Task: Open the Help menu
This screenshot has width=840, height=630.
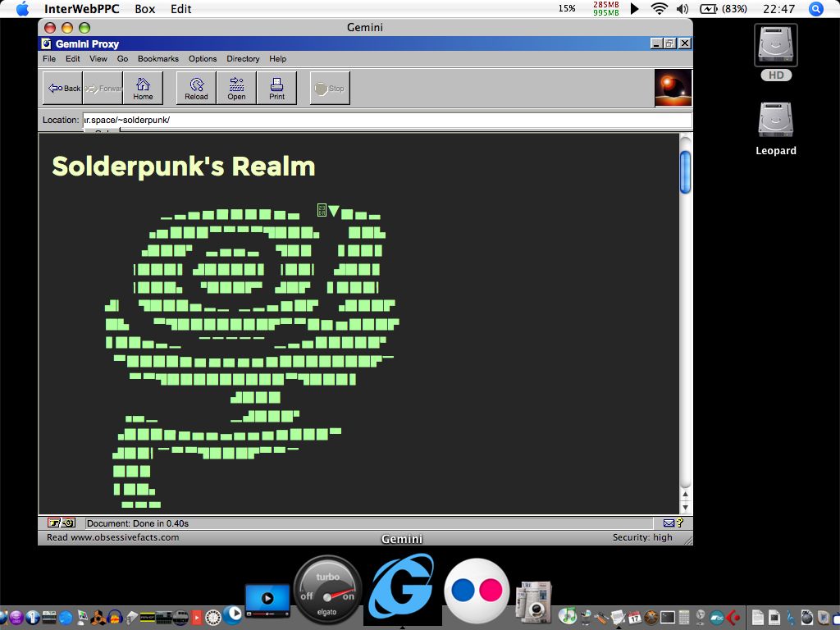Action: (277, 59)
